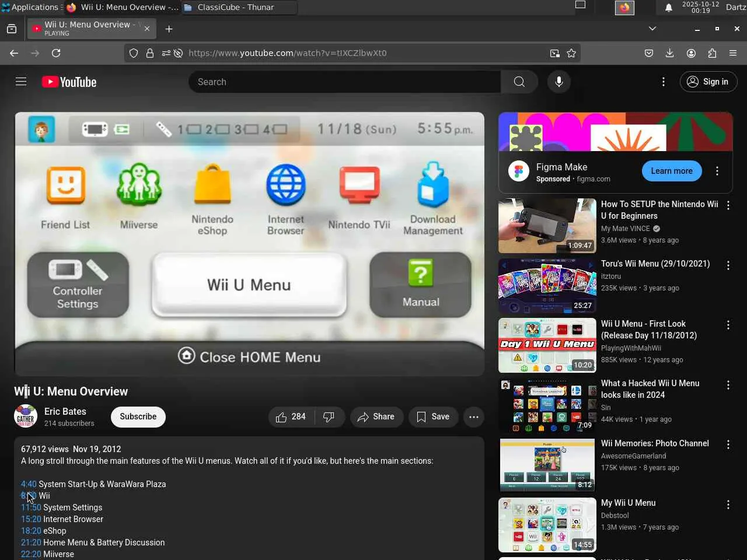
Task: Open Wii U Menu First Look thumbnail
Action: click(x=547, y=345)
